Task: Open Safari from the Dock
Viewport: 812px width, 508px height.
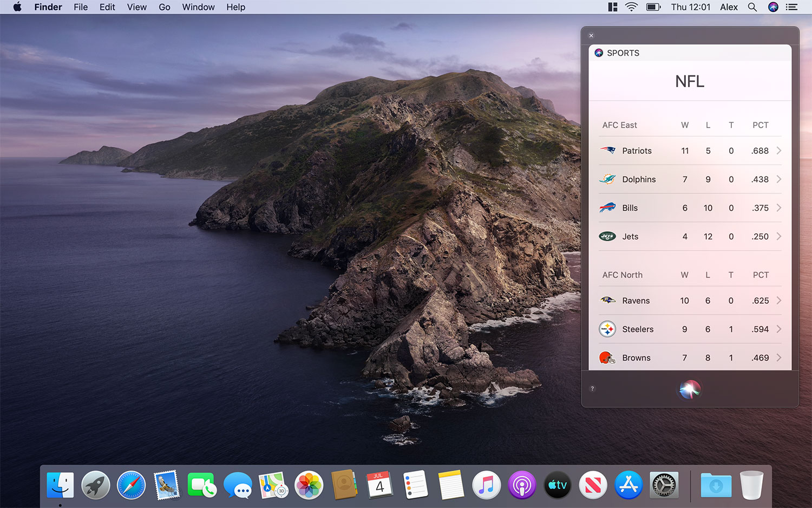Action: (x=130, y=485)
